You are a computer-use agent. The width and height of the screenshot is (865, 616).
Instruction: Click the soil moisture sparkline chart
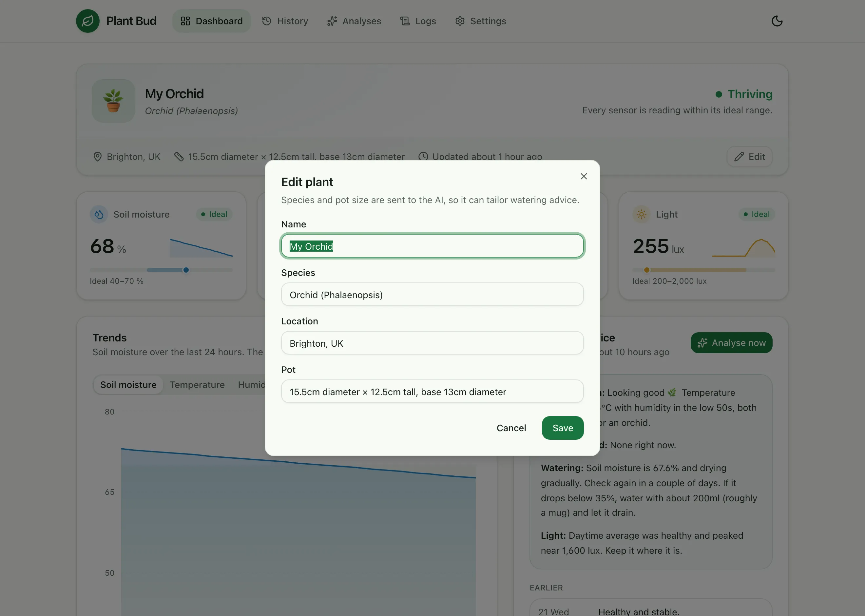coord(201,248)
